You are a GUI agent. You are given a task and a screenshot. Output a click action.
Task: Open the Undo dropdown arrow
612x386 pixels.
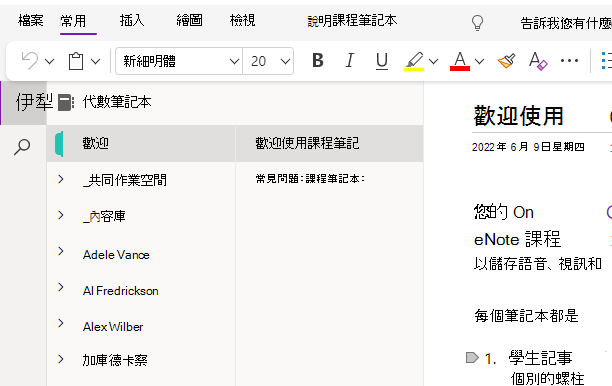point(50,61)
